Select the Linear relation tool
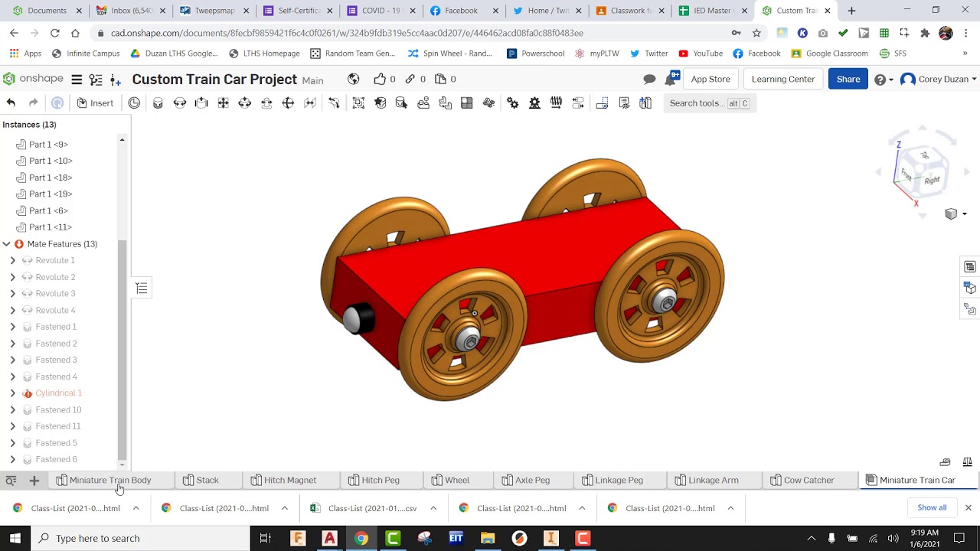980x551 pixels. pos(578,103)
